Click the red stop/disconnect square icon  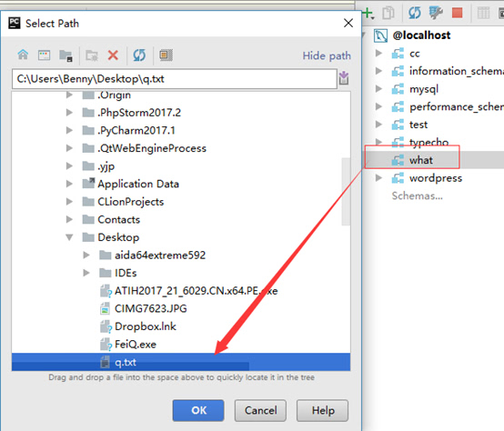[x=457, y=13]
